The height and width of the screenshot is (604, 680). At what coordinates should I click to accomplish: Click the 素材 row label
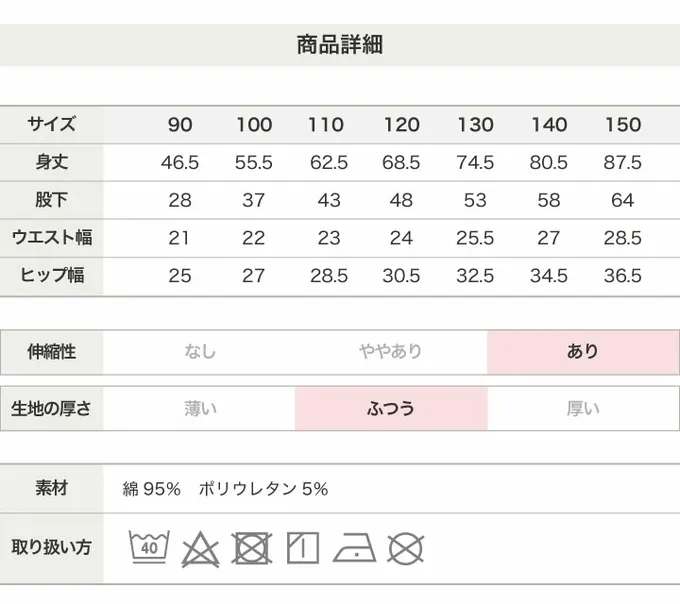(51, 489)
